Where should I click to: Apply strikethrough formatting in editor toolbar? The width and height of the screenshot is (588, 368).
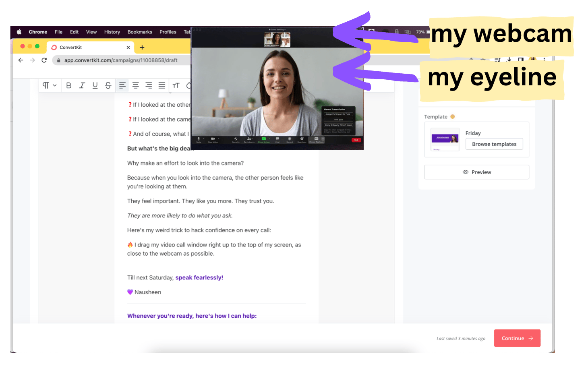(108, 85)
